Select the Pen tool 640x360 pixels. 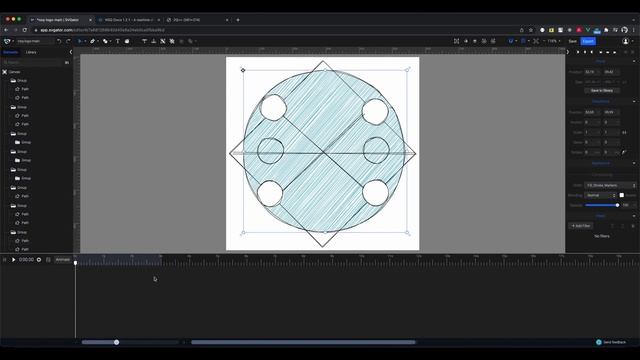[x=92, y=41]
